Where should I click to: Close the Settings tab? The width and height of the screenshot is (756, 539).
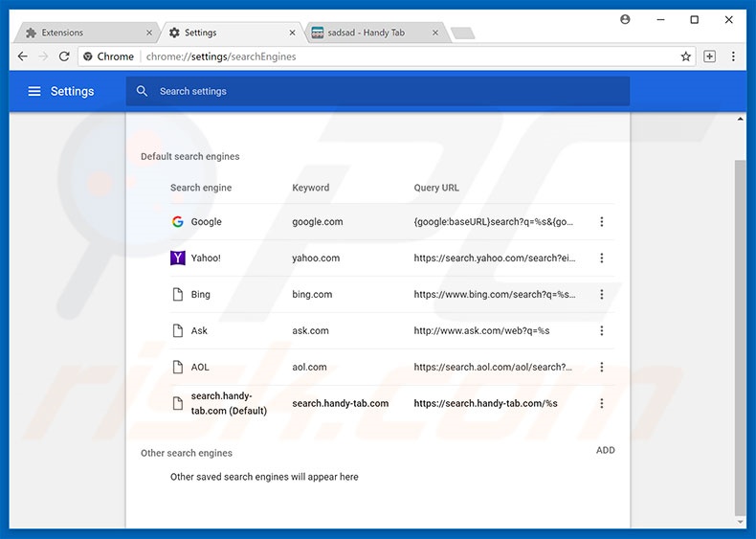292,33
